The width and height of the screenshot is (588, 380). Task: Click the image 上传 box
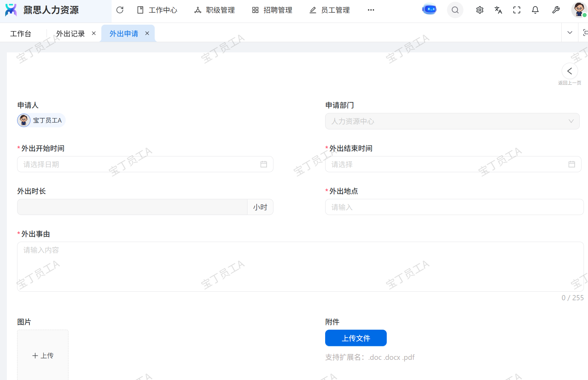(43, 355)
